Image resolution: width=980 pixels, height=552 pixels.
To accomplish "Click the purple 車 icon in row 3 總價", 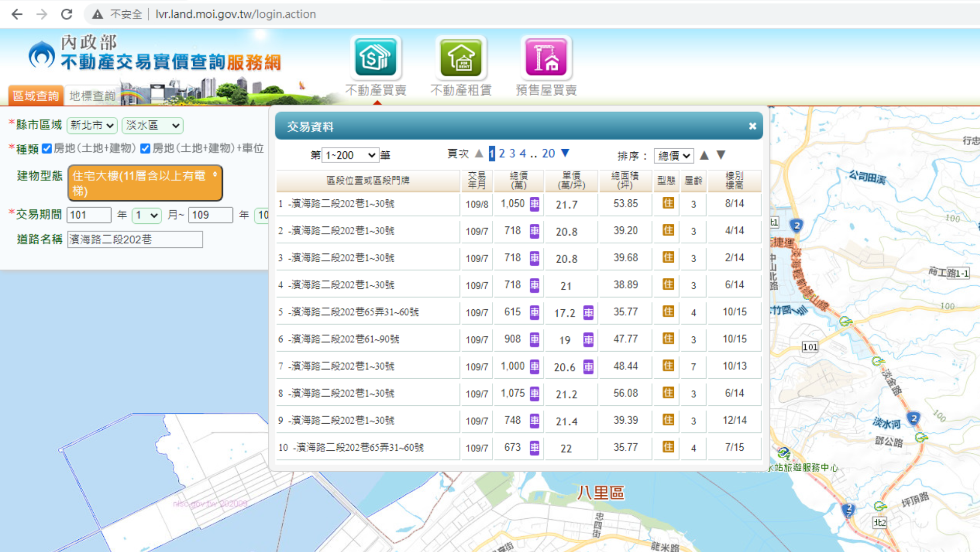I will pos(534,258).
